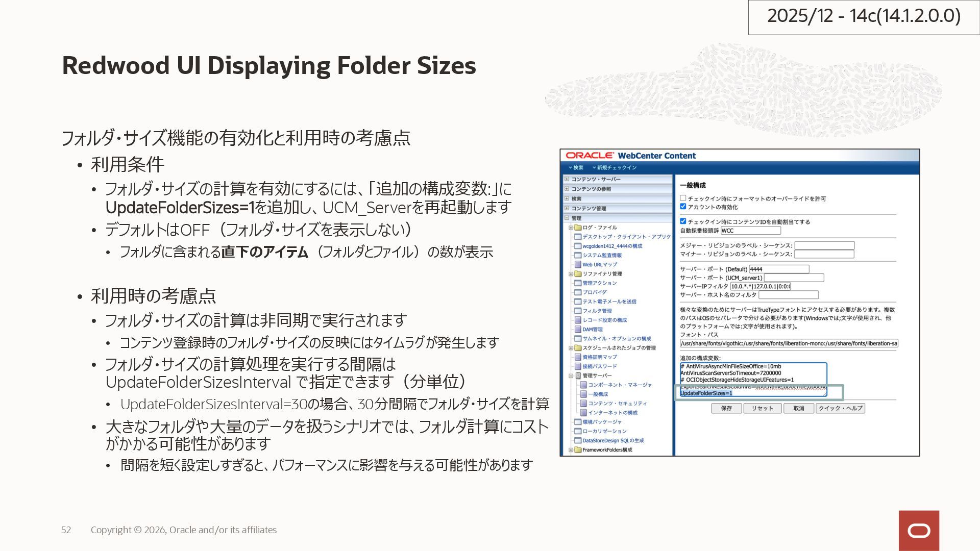980x551 pixels.
Task: Toggle auto-assign content ID on check-in checkbox
Action: coord(683,221)
